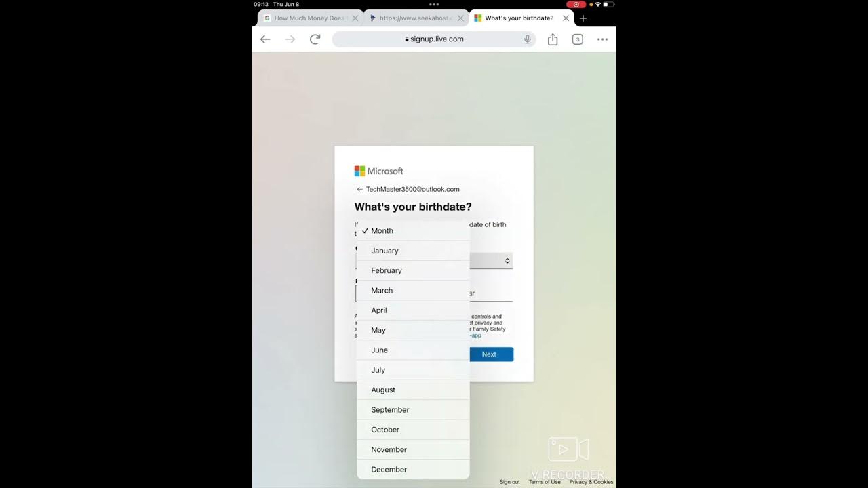Viewport: 868px width, 488px height.
Task: Close the 'What's your birthdate?' tab
Action: (566, 18)
